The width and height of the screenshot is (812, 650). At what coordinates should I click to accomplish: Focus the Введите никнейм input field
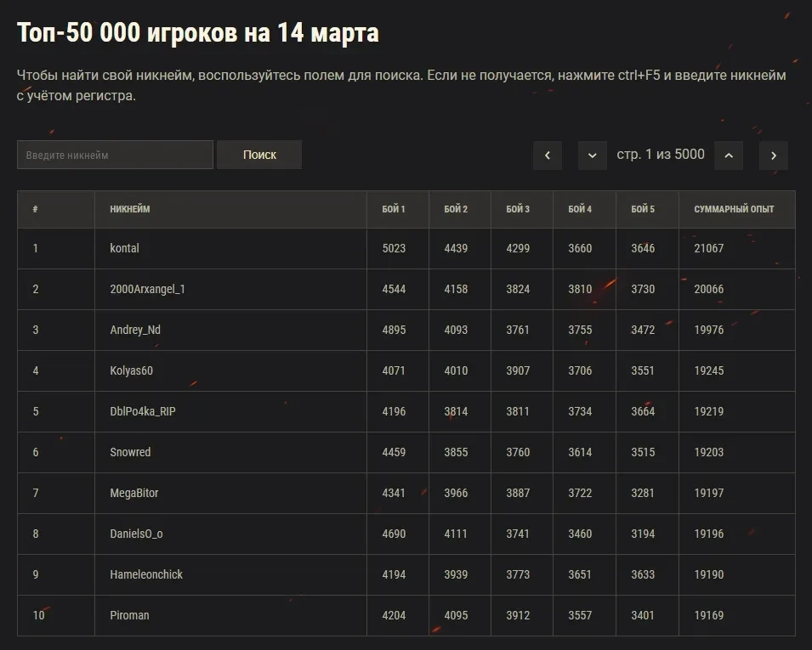[115, 155]
